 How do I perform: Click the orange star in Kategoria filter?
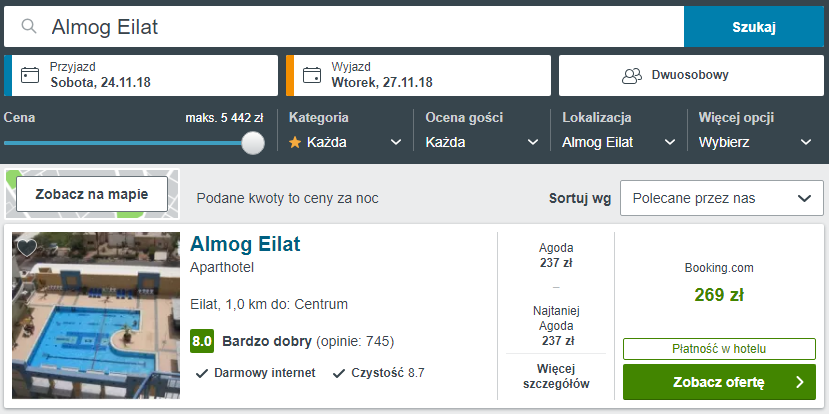point(295,142)
